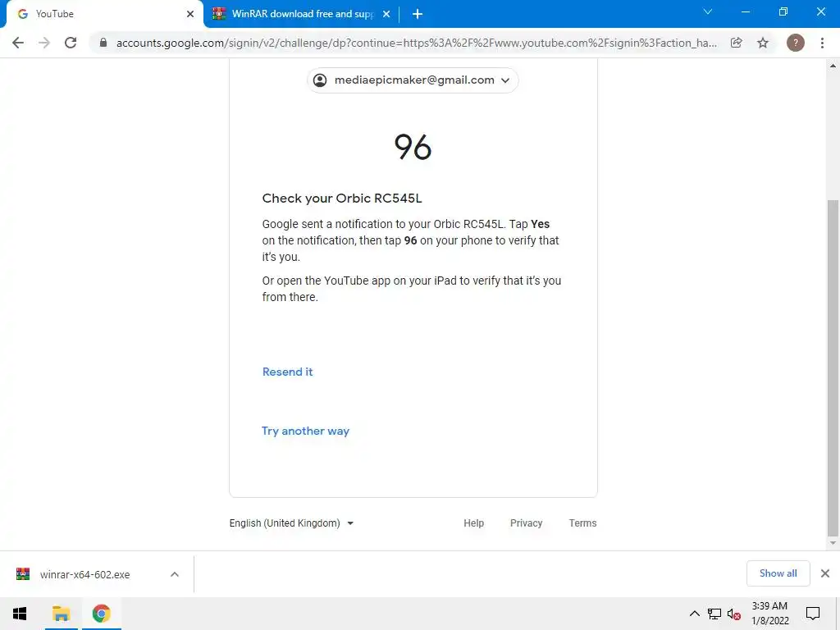The width and height of the screenshot is (840, 630).
Task: Open Chrome's three-dot menu
Action: [822, 43]
